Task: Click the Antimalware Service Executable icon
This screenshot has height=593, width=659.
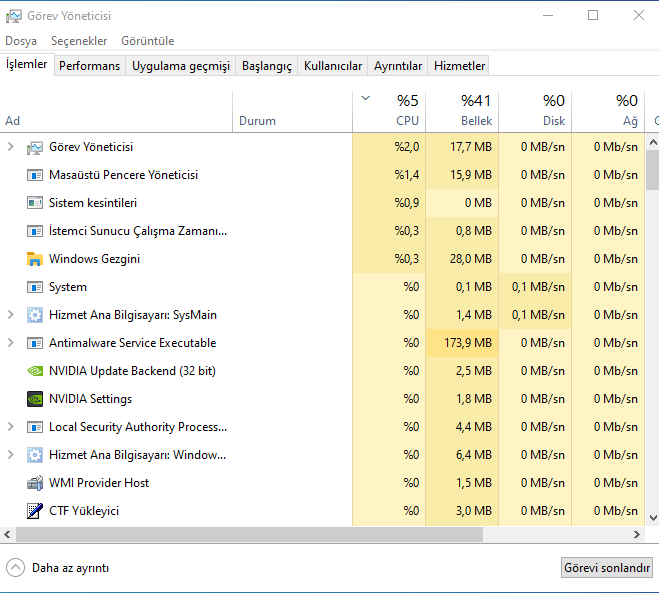Action: click(35, 343)
